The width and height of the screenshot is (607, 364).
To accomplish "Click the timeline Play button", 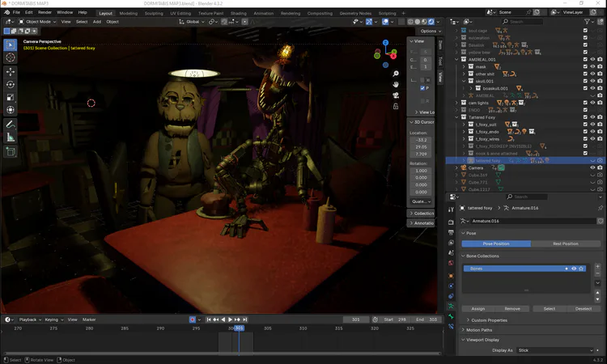I will click(230, 320).
